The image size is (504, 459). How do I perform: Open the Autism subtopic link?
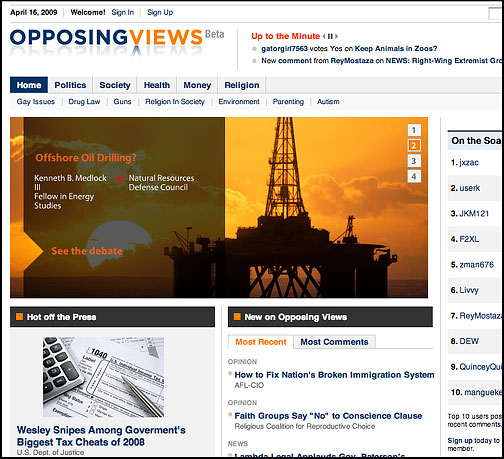[x=328, y=102]
